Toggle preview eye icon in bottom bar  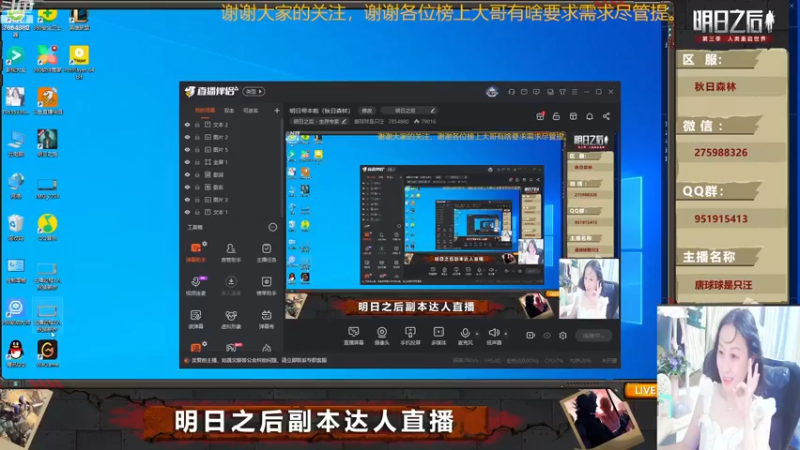tap(547, 335)
